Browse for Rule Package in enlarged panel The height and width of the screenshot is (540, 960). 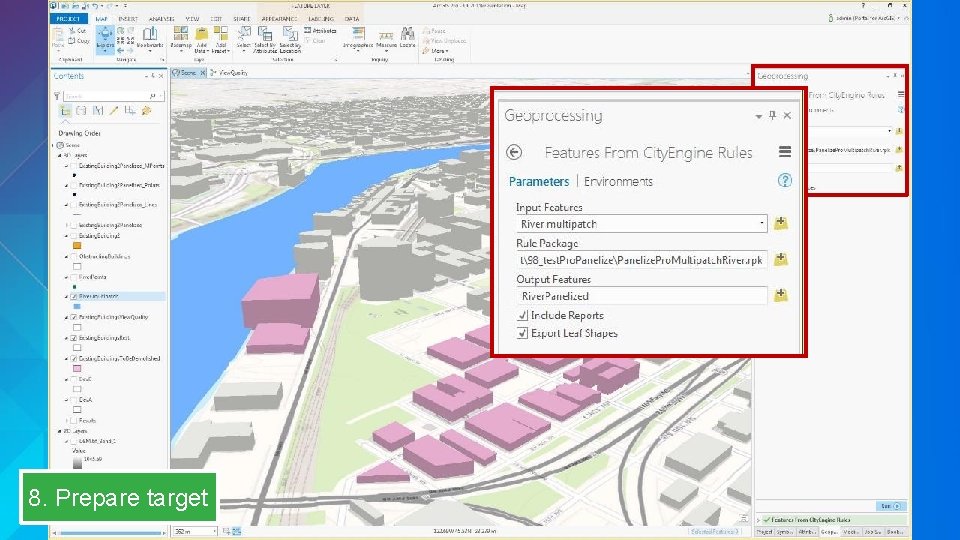(x=781, y=259)
